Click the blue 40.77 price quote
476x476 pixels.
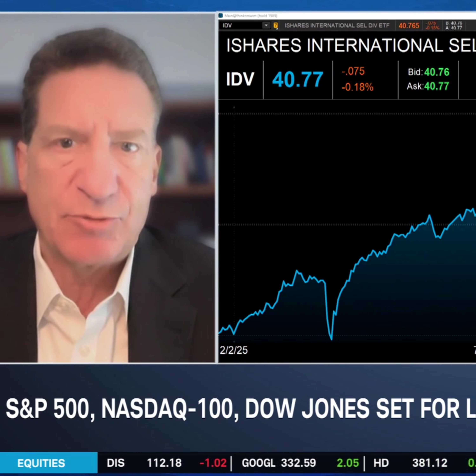298,79
